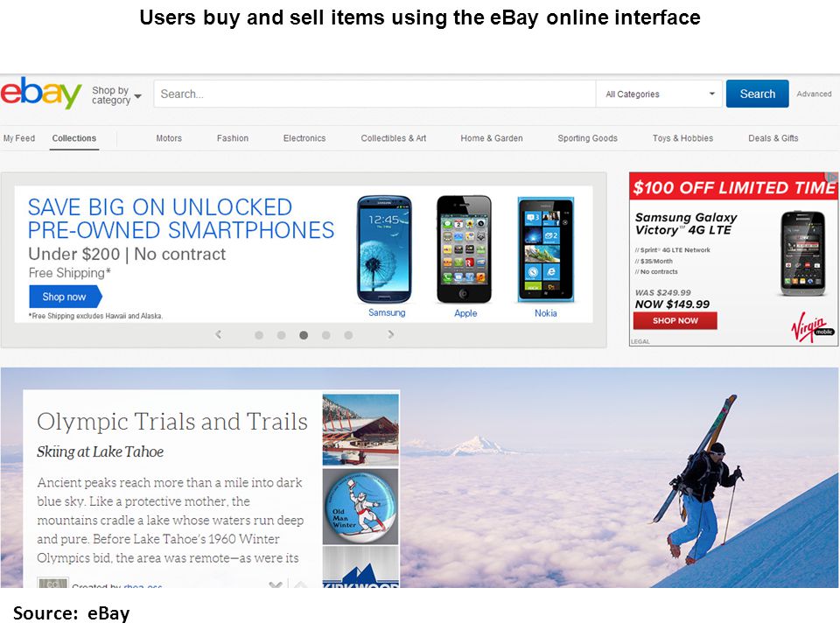Click the Nokia phone image

pyautogui.click(x=546, y=249)
